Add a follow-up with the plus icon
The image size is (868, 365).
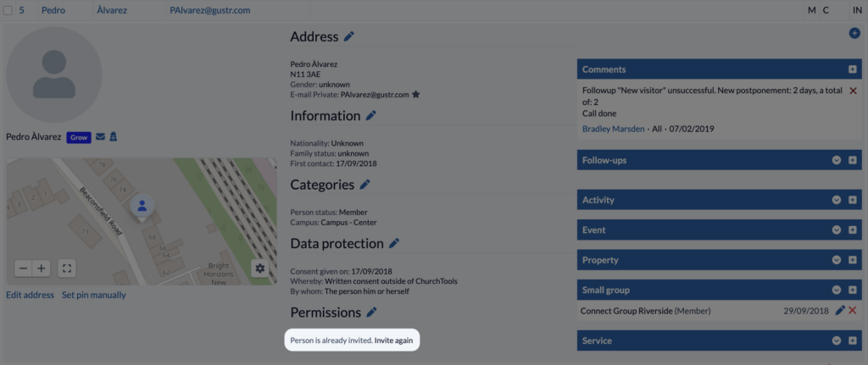click(x=853, y=160)
